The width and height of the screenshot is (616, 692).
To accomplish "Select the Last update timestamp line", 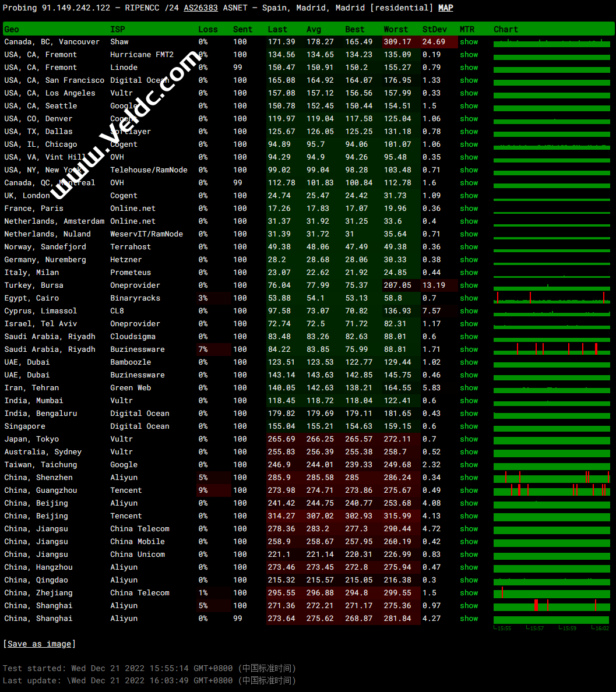I will click(149, 680).
